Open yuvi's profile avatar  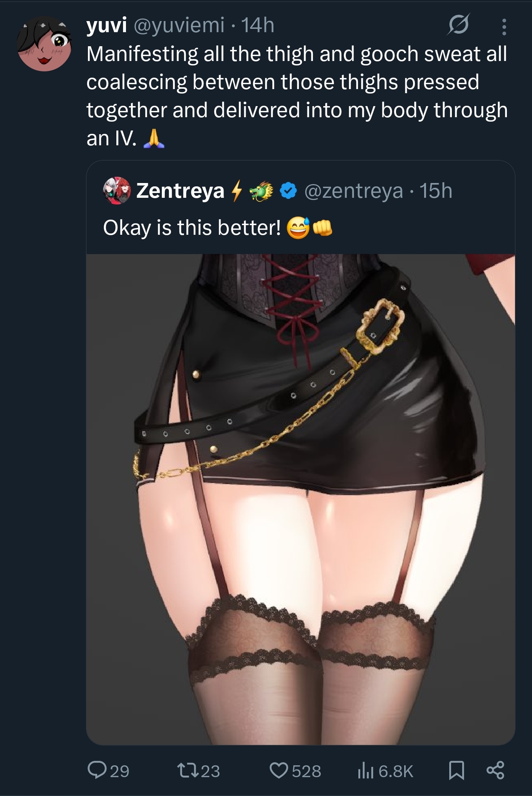(x=44, y=44)
